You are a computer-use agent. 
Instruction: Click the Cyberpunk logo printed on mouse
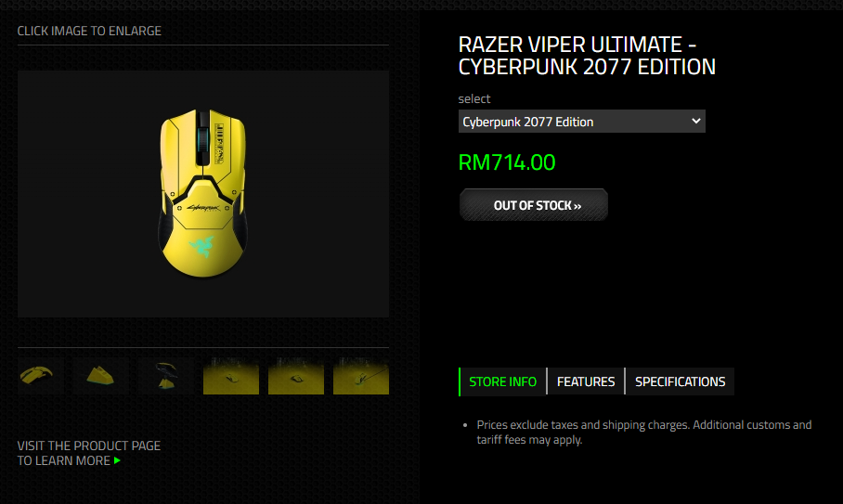(203, 207)
